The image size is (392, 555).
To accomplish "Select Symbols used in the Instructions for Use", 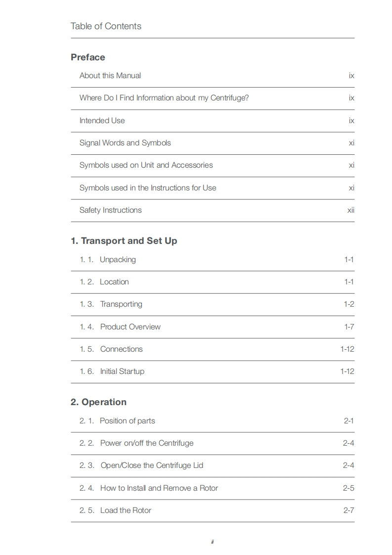I will [148, 188].
